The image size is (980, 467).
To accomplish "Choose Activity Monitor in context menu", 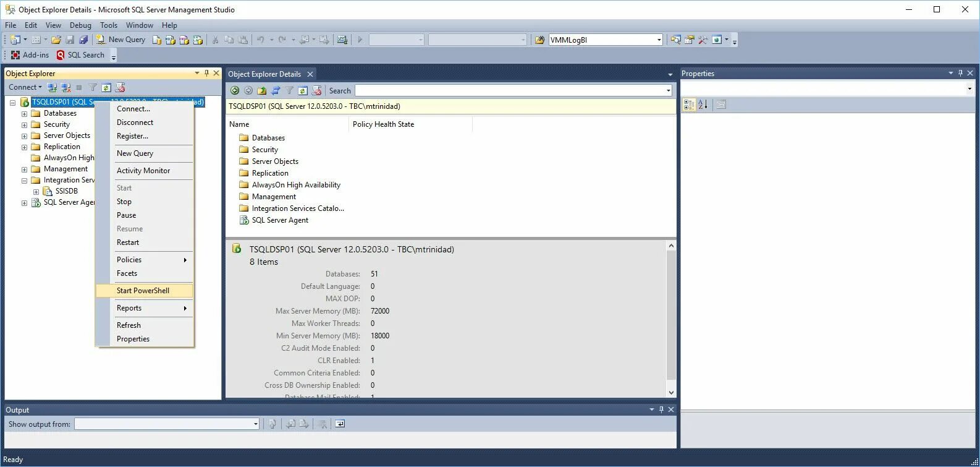I will pyautogui.click(x=145, y=171).
